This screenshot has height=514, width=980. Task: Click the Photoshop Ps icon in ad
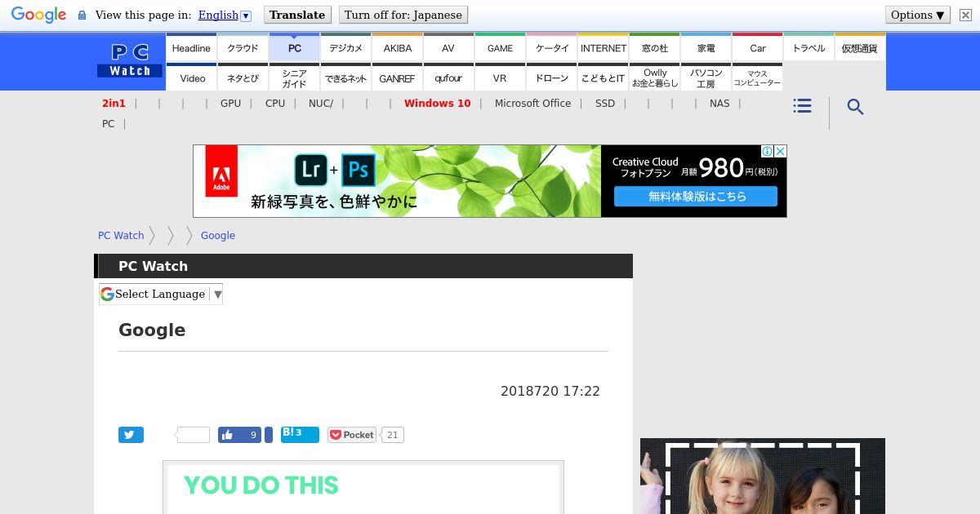[x=359, y=170]
